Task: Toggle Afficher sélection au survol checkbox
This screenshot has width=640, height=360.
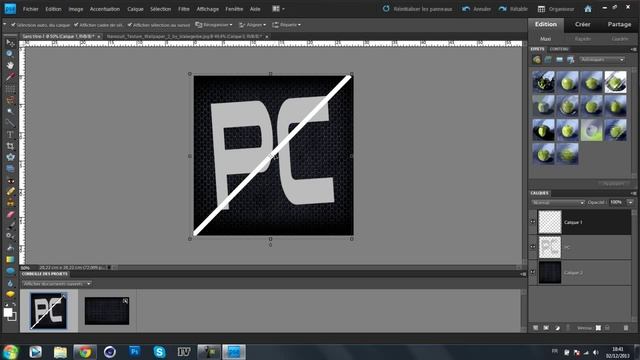Action: pos(129,25)
